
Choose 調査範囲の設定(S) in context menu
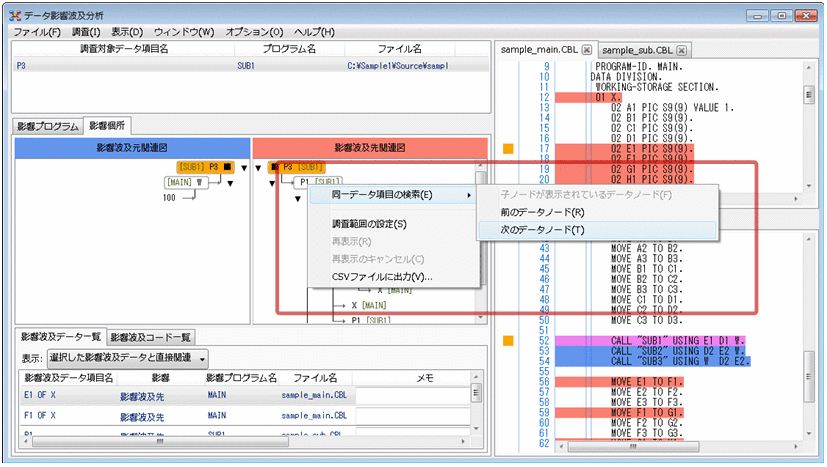point(394,224)
